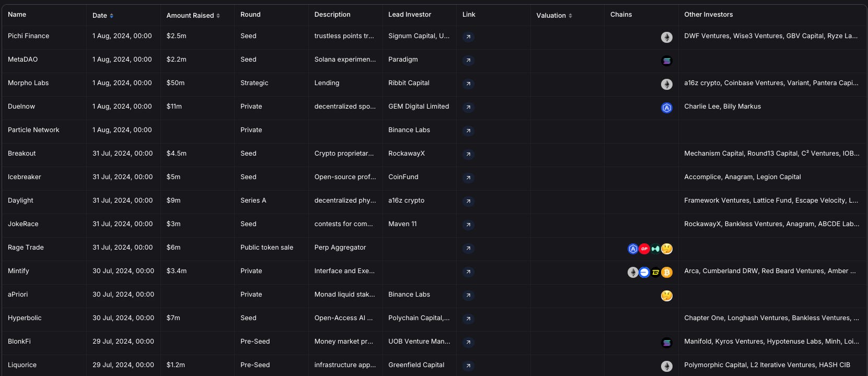Click Ethereum chain icon in Morpho Labs row
868x376 pixels.
pyautogui.click(x=667, y=84)
